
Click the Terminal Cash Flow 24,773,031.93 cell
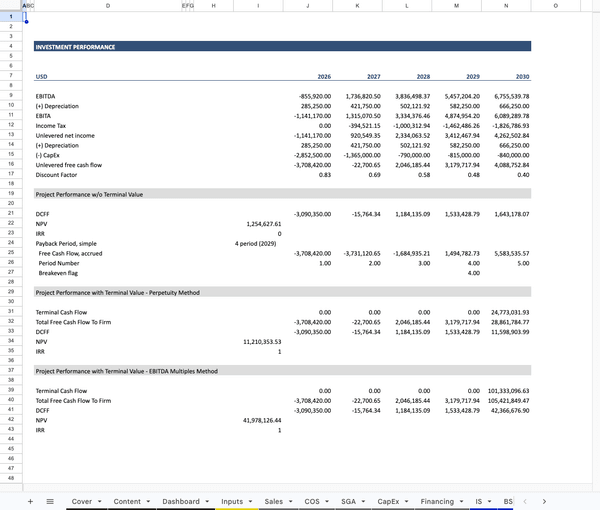point(506,312)
